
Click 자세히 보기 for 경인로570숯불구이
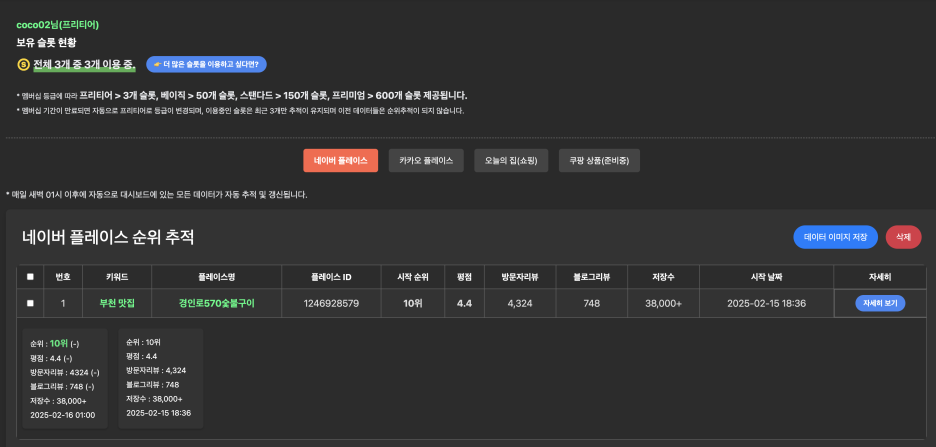click(x=880, y=303)
